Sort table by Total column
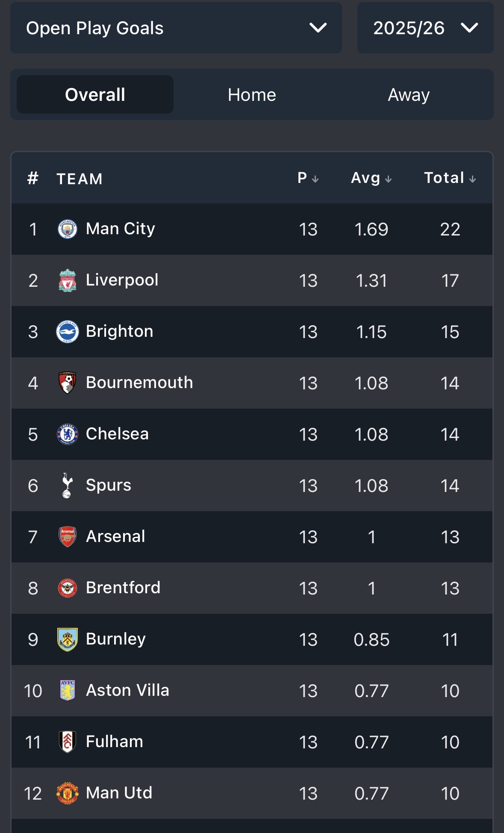Image resolution: width=504 pixels, height=833 pixels. pos(450,178)
